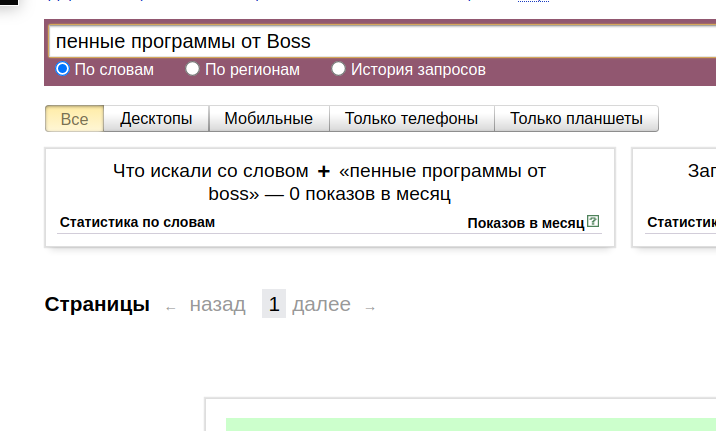Click the "Статистика по словам" column header

137,222
